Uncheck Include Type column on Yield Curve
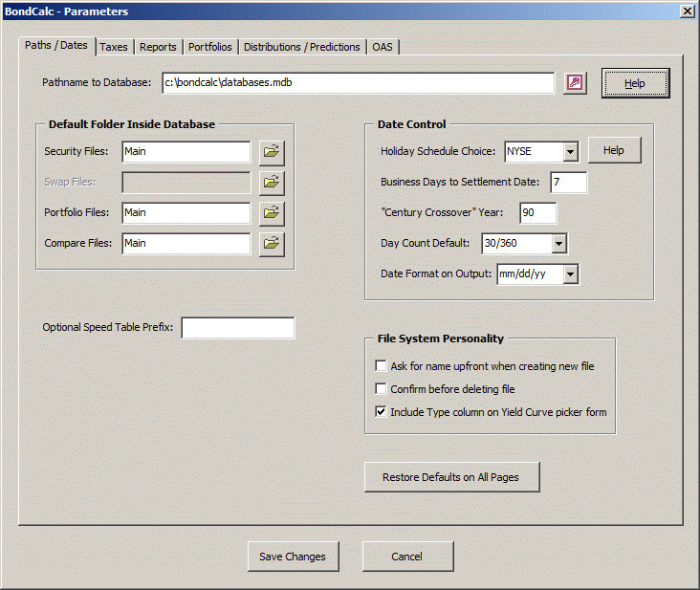Viewport: 700px width, 590px height. coord(381,412)
